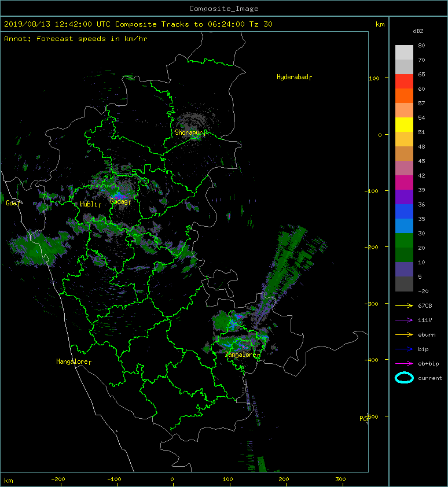
Task: Pick the green swatch between 30 and 20
Action: coord(404,241)
